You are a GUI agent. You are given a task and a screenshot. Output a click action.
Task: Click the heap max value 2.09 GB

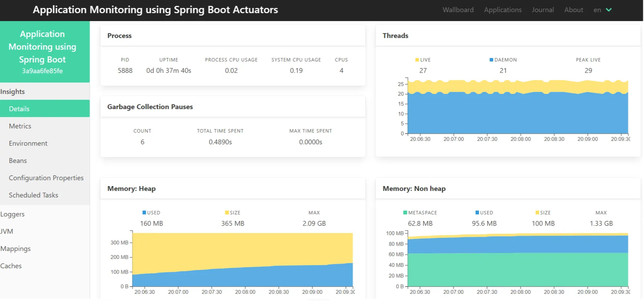point(314,223)
